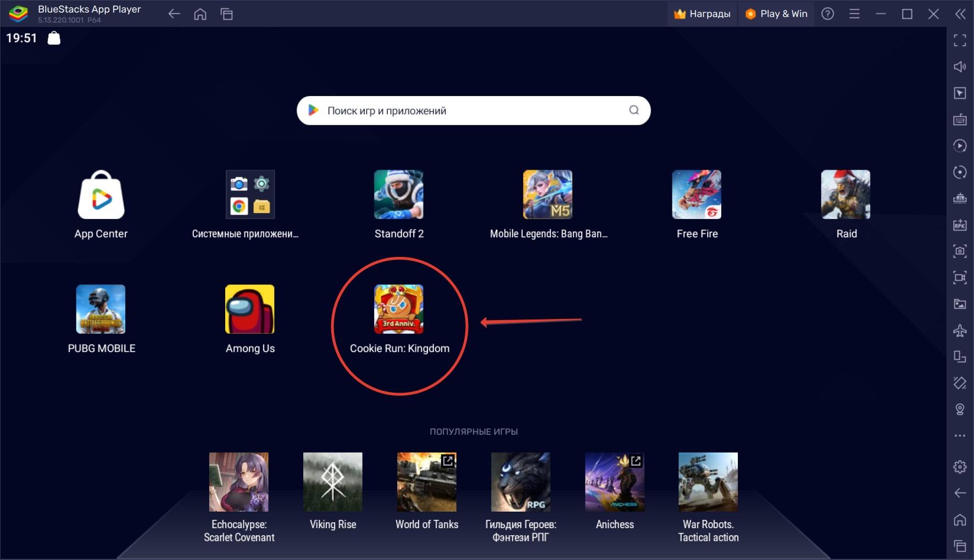Open the volume control in sidebar

(960, 66)
